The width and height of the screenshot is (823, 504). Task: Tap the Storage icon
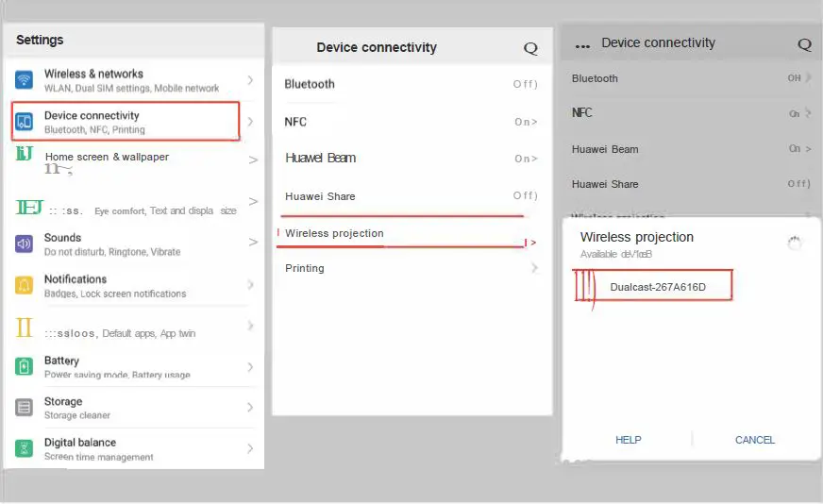25,408
